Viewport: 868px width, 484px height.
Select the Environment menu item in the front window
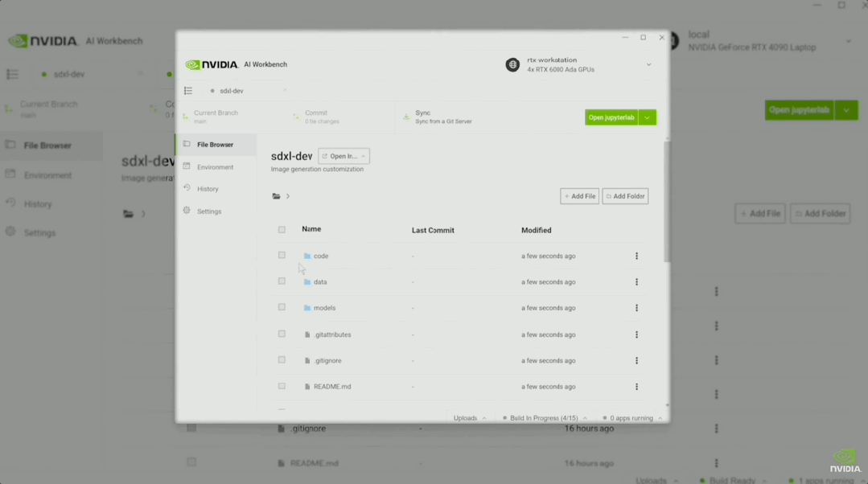click(x=216, y=167)
